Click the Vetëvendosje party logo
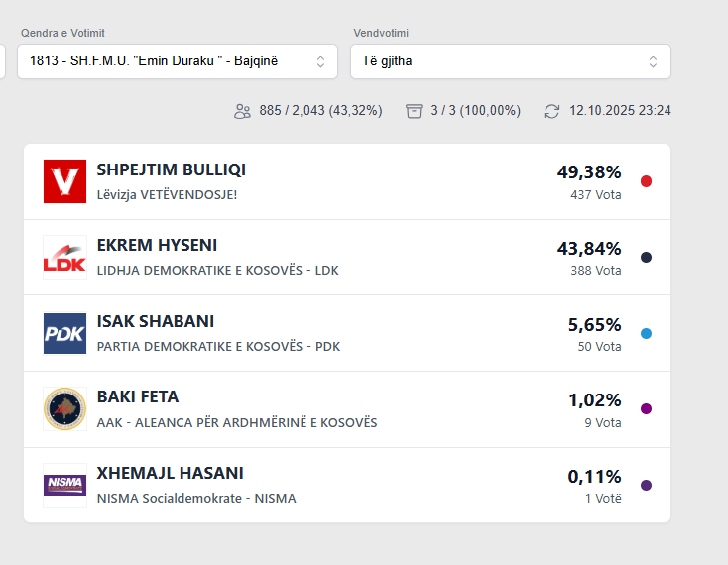The width and height of the screenshot is (728, 565). click(64, 181)
